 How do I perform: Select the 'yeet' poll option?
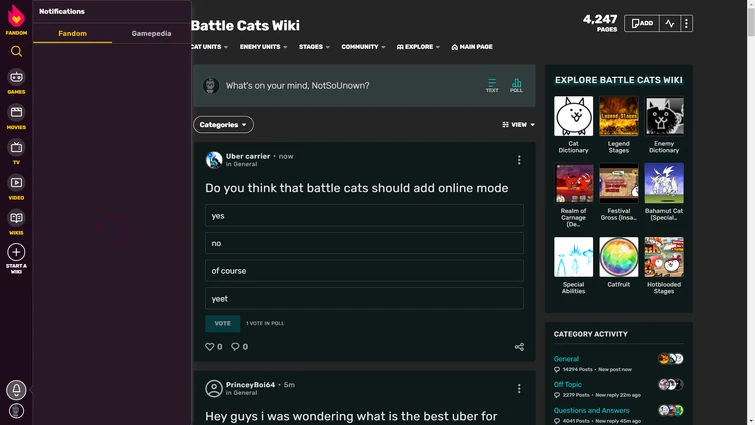[364, 298]
